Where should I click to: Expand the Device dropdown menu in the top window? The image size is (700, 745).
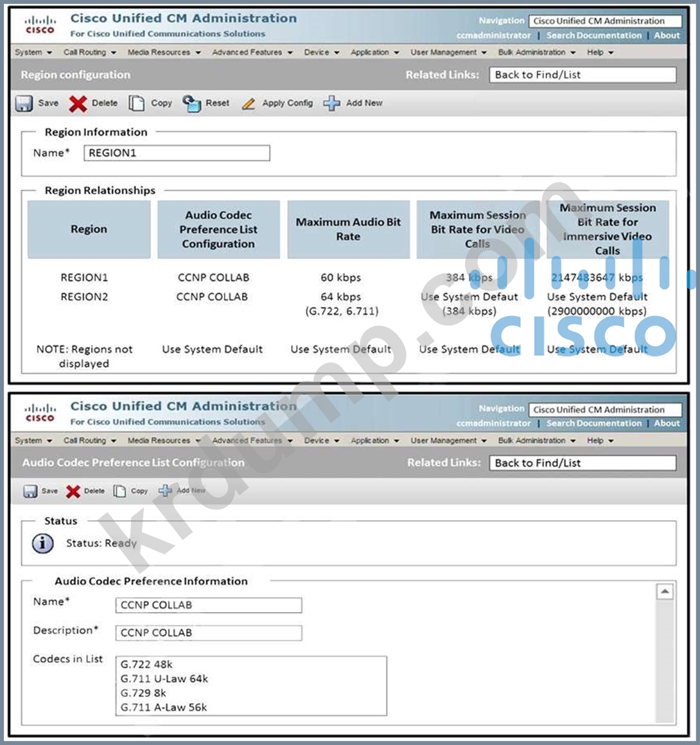coord(322,53)
